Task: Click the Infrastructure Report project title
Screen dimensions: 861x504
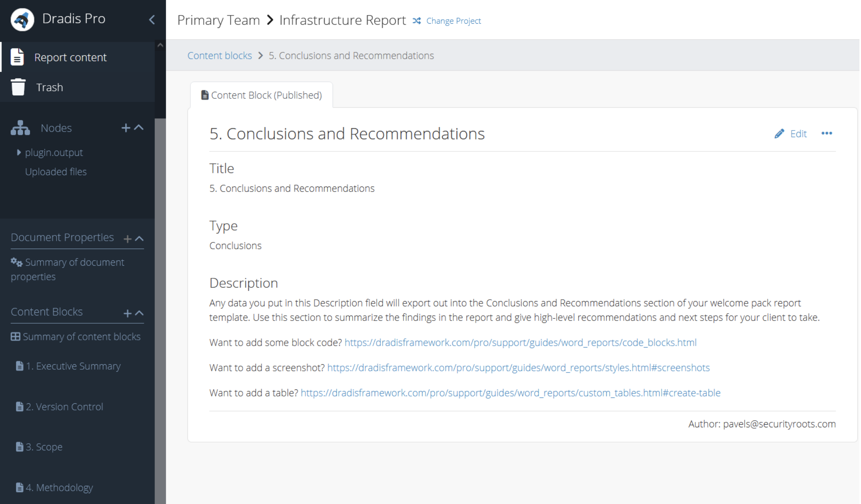Action: click(x=343, y=20)
